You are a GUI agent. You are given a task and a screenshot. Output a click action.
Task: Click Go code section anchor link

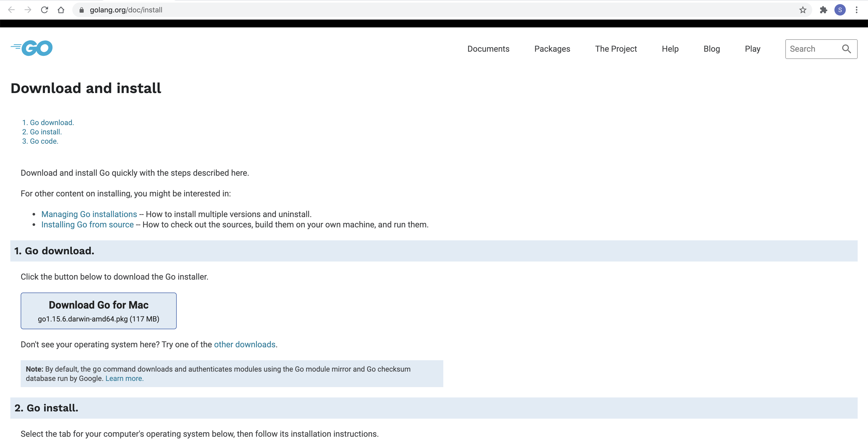44,141
